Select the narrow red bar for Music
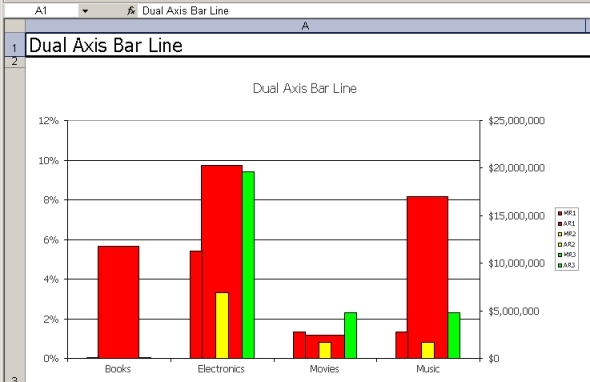The width and height of the screenshot is (590, 382). click(401, 345)
